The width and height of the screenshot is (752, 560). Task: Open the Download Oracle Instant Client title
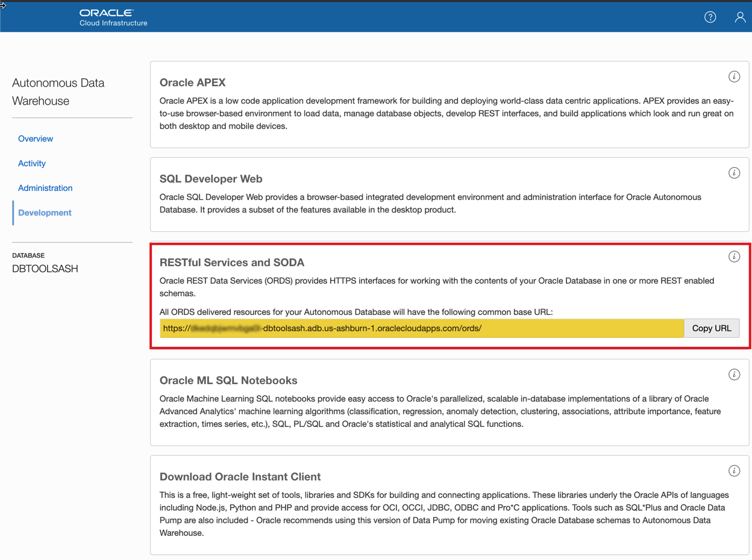coord(240,477)
